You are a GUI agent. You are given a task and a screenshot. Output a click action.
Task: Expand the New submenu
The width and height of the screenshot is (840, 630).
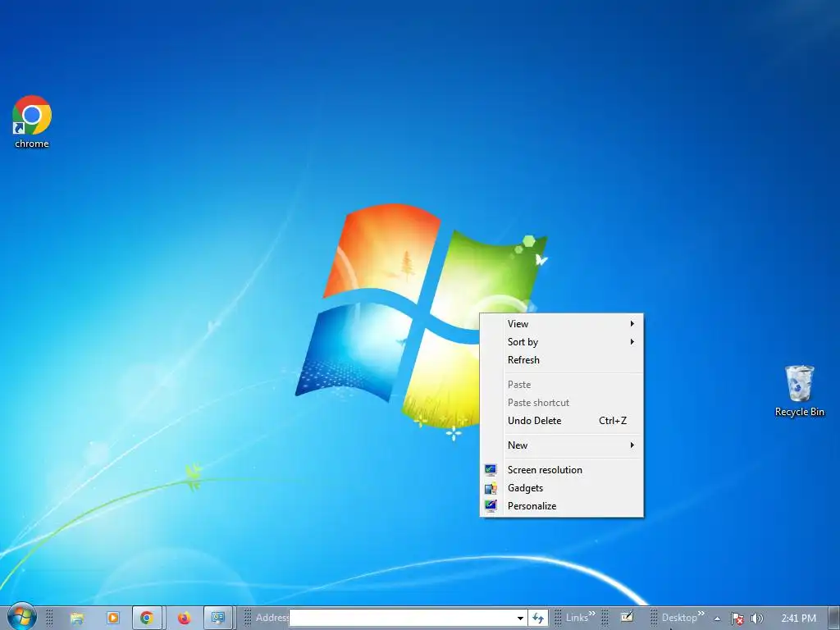[x=561, y=445]
